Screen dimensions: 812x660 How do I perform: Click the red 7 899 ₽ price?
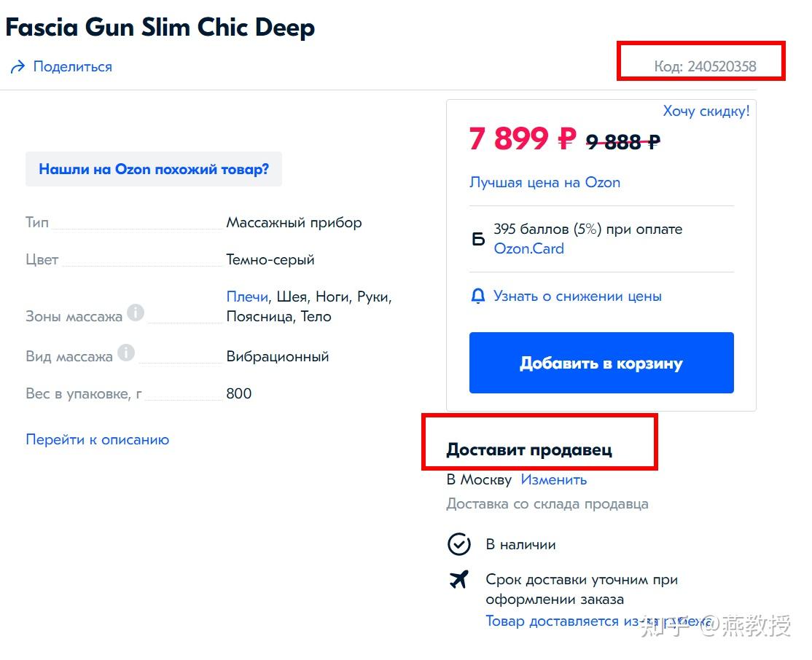(523, 138)
